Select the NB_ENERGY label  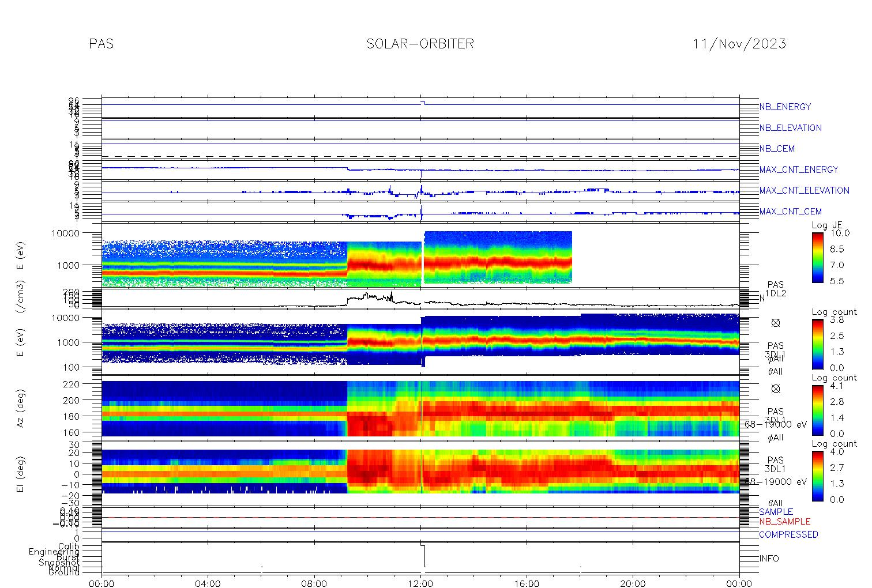pos(785,107)
